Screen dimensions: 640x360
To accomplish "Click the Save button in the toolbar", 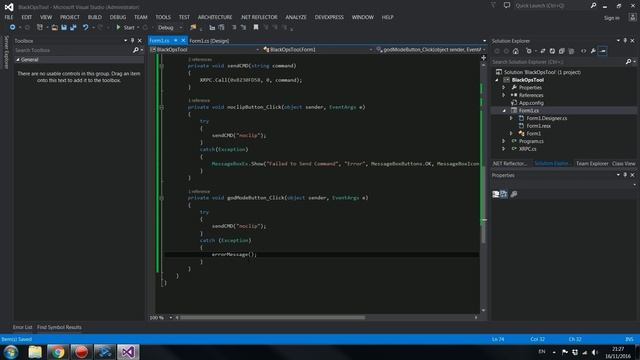I will [64, 27].
